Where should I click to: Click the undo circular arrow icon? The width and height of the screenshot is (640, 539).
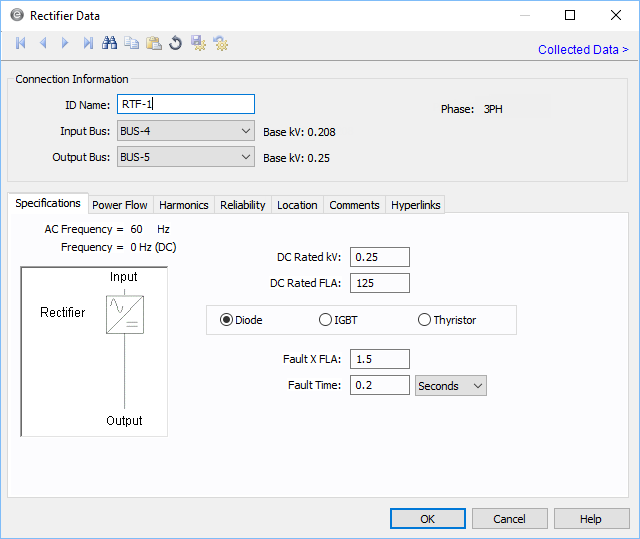(176, 43)
